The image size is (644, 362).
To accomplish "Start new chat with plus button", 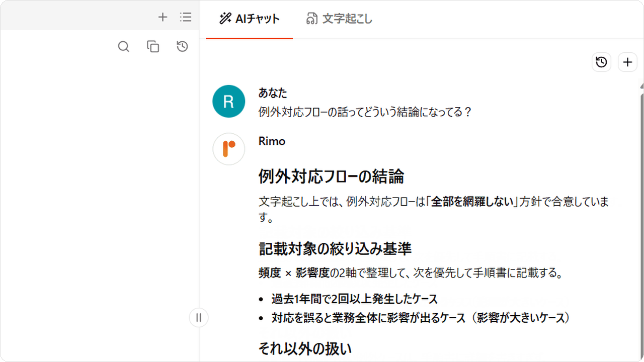I will point(627,62).
